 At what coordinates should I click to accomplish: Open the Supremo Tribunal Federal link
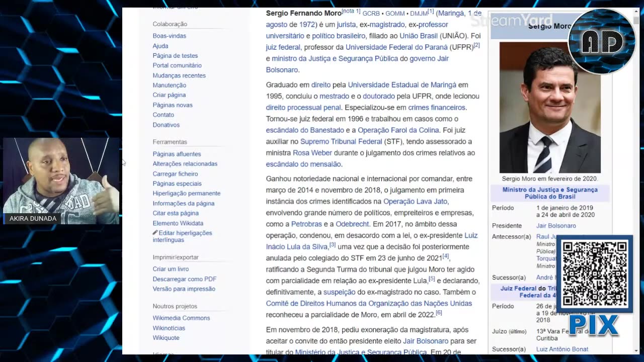pos(341,142)
